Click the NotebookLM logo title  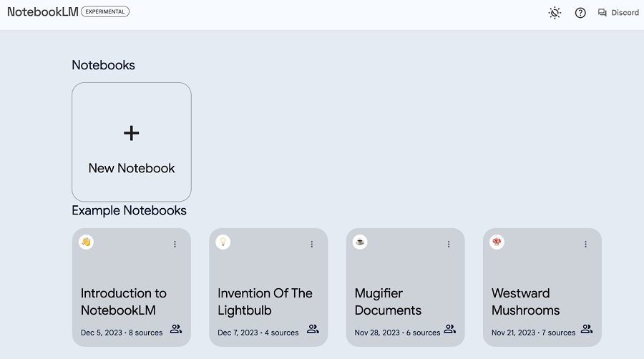click(x=43, y=12)
